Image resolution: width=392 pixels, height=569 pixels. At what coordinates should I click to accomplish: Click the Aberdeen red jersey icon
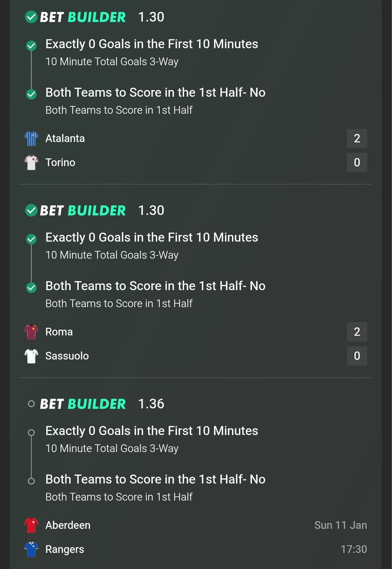(x=31, y=525)
